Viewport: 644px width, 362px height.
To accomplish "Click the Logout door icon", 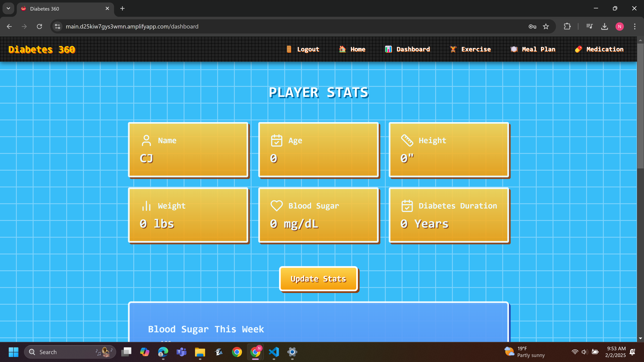I will tap(289, 49).
